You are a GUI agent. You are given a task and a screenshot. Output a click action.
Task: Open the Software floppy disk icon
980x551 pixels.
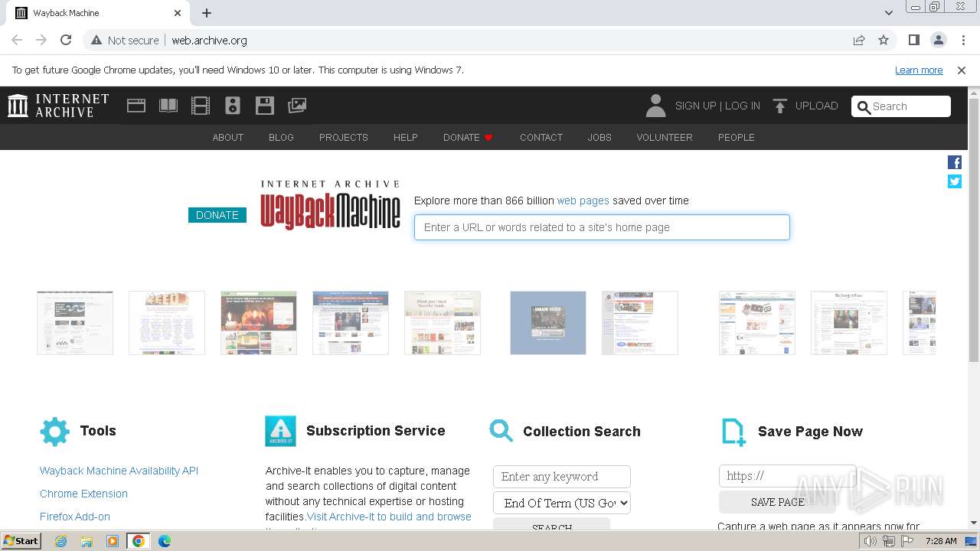point(265,106)
